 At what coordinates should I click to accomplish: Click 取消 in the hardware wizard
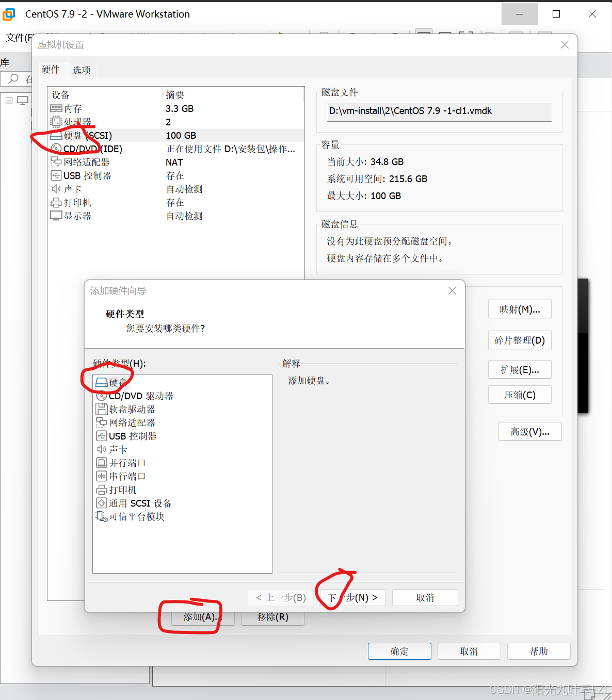click(425, 597)
